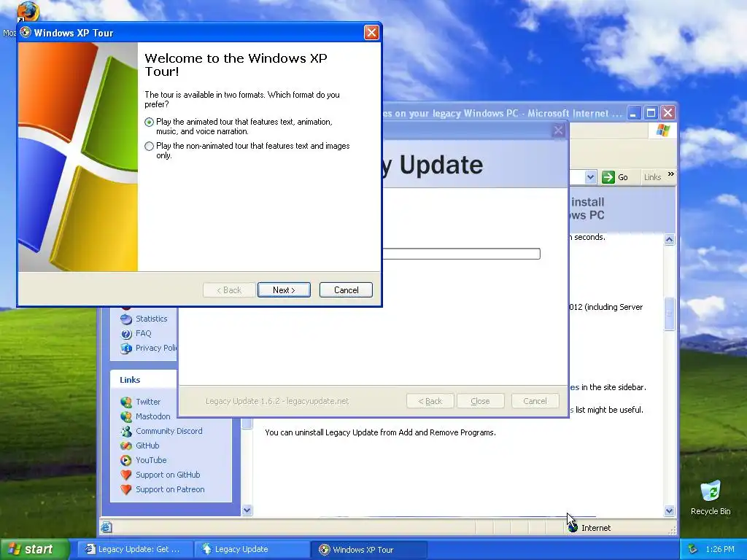747x560 pixels.
Task: Open the address bar dropdown arrow
Action: (590, 177)
